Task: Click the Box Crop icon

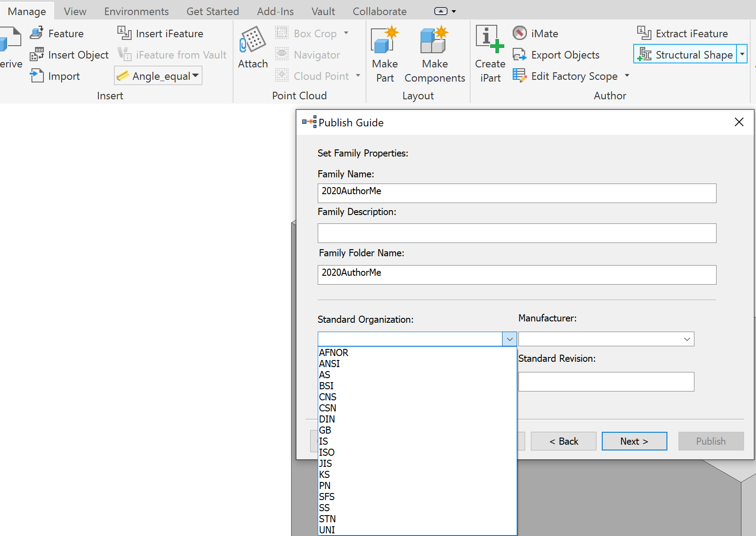Action: coord(282,33)
